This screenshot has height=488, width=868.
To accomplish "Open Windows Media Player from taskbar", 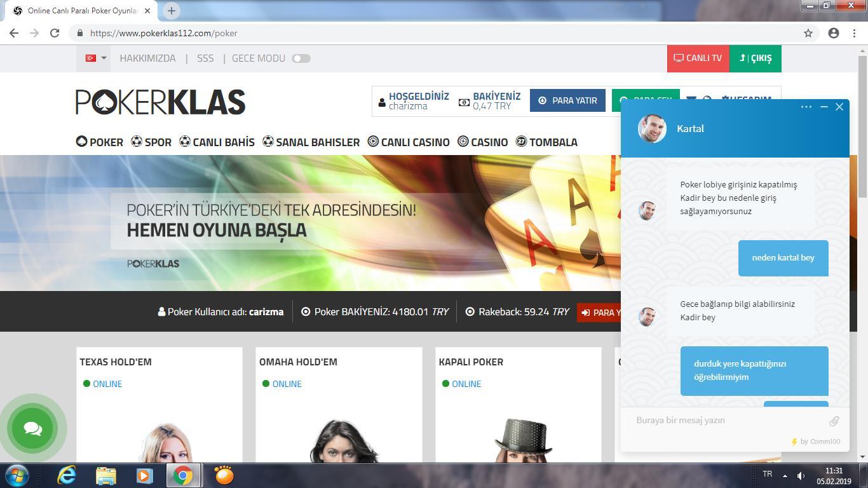I will (x=145, y=475).
